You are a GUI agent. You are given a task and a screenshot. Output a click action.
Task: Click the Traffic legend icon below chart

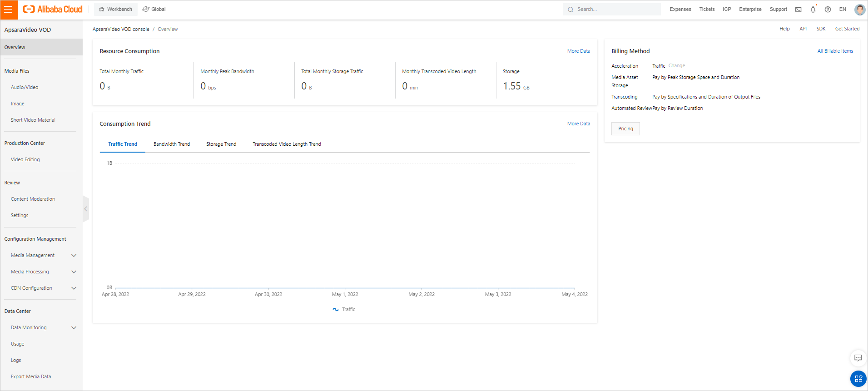click(x=336, y=309)
